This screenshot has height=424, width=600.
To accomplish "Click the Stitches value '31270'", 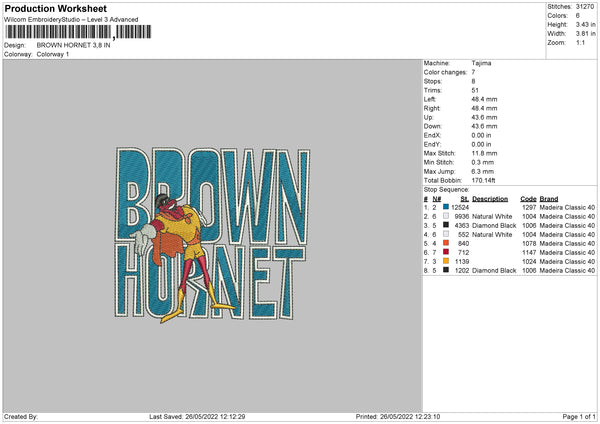I will tap(585, 7).
